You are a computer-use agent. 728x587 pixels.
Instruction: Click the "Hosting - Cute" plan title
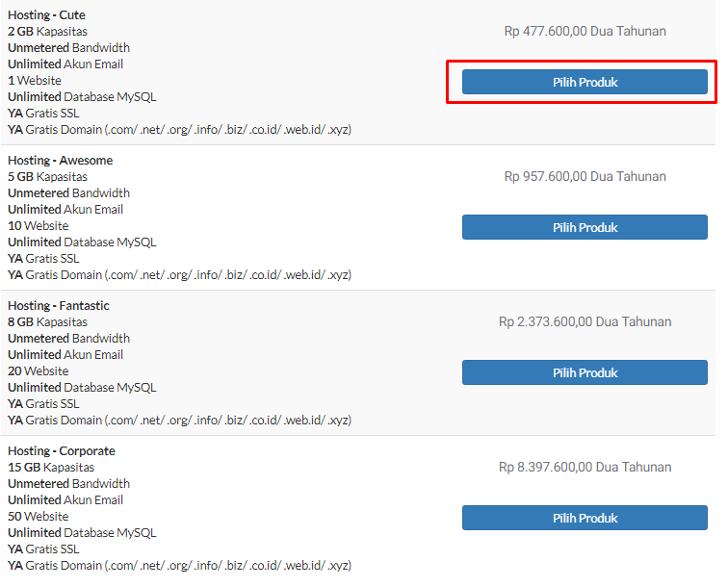pyautogui.click(x=45, y=15)
